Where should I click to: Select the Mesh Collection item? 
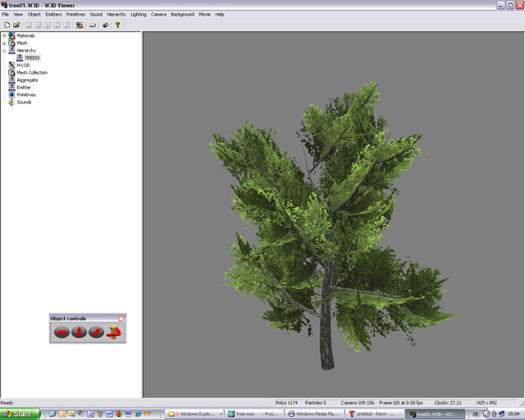[32, 73]
